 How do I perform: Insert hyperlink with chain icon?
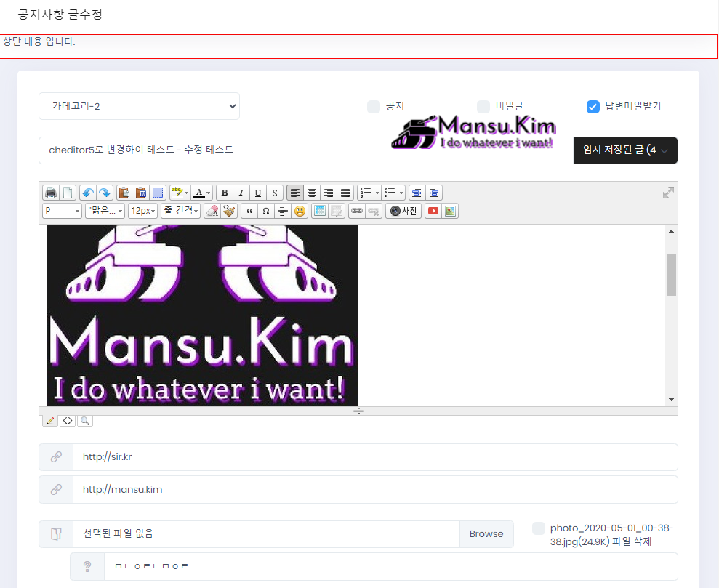coord(357,211)
